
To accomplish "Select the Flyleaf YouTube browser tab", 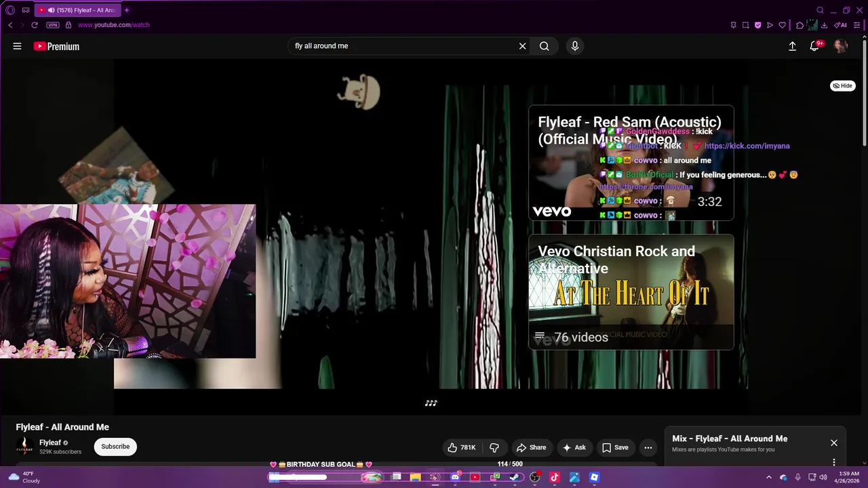I will [x=77, y=10].
